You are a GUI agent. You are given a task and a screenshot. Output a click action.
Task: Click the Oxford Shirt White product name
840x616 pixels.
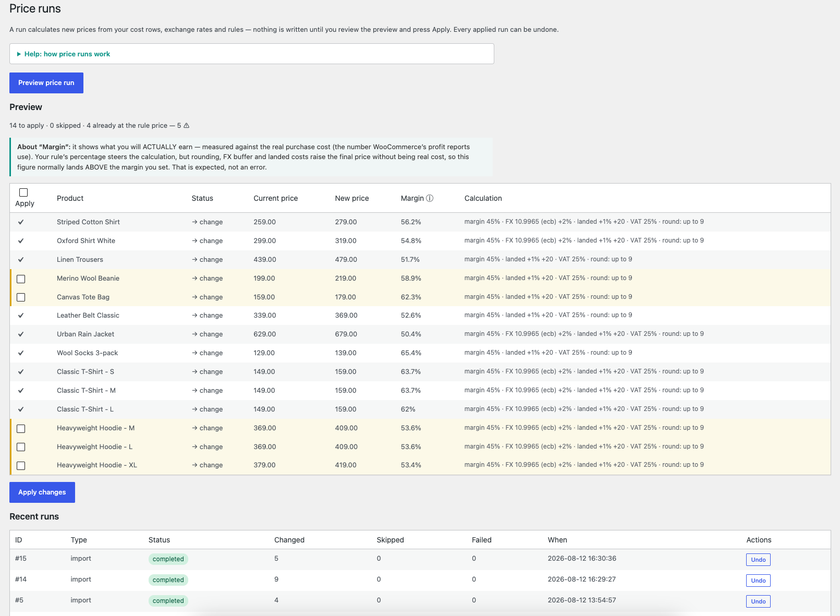click(86, 241)
